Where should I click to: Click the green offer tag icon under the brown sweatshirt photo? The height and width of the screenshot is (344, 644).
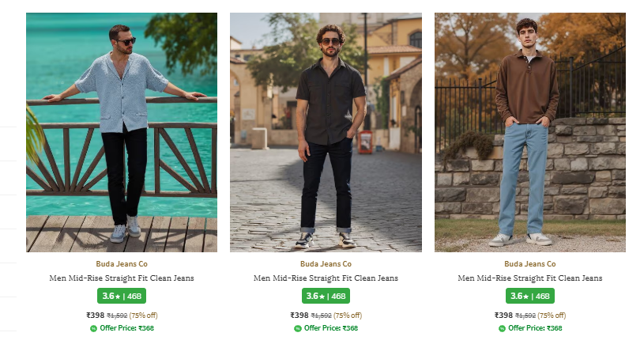[x=503, y=328]
